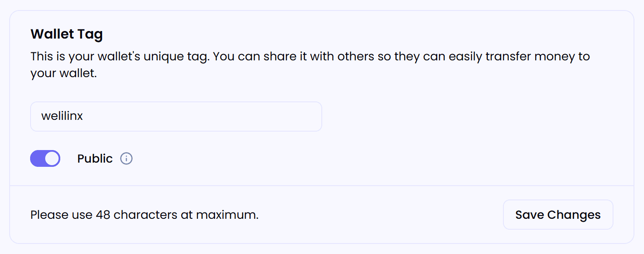Click the purple track of the Public switch
This screenshot has height=254, width=644.
pos(37,159)
